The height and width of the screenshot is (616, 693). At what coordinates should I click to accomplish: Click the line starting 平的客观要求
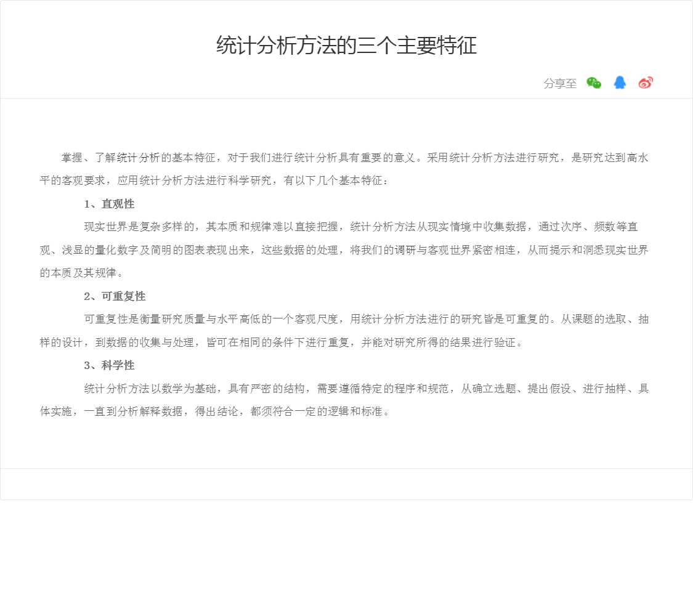point(214,180)
